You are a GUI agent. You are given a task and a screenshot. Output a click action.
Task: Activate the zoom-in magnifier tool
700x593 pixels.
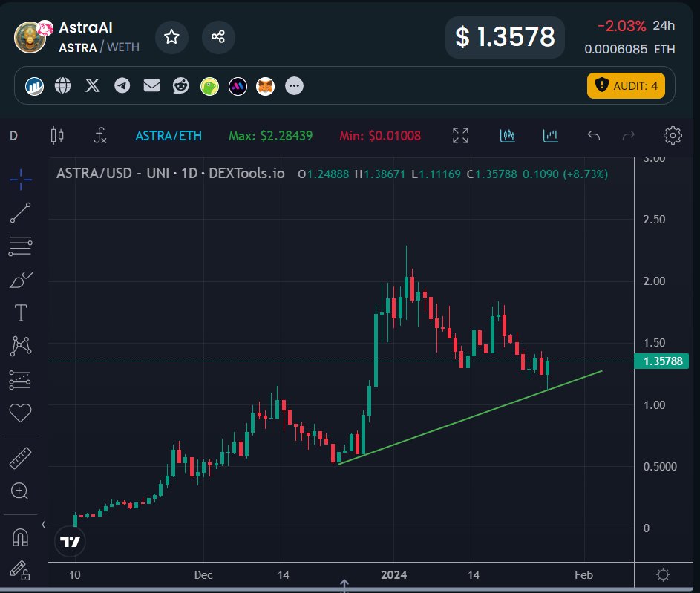(x=19, y=491)
